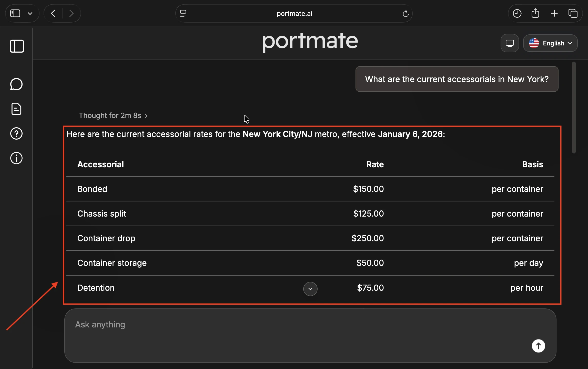Select the 'Container drop' row label

point(106,238)
